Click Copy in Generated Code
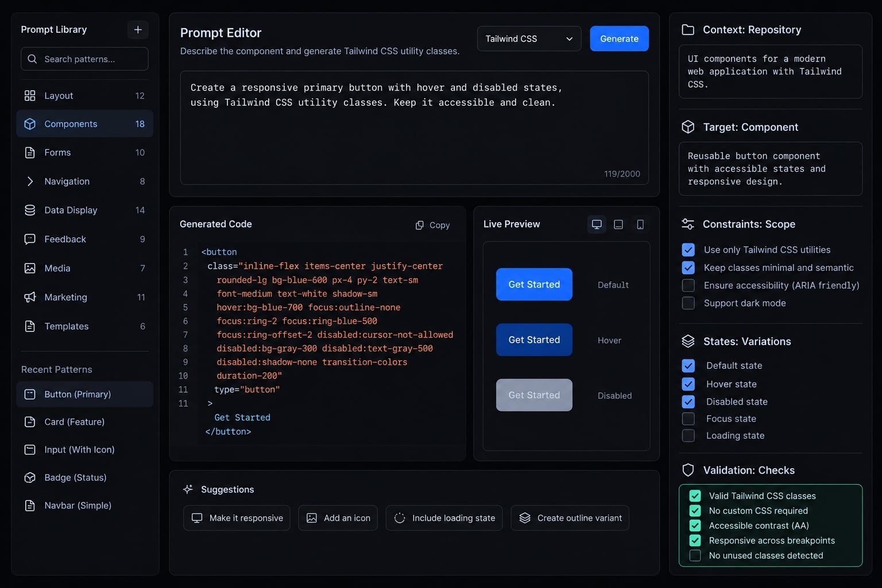This screenshot has width=882, height=588. (432, 225)
